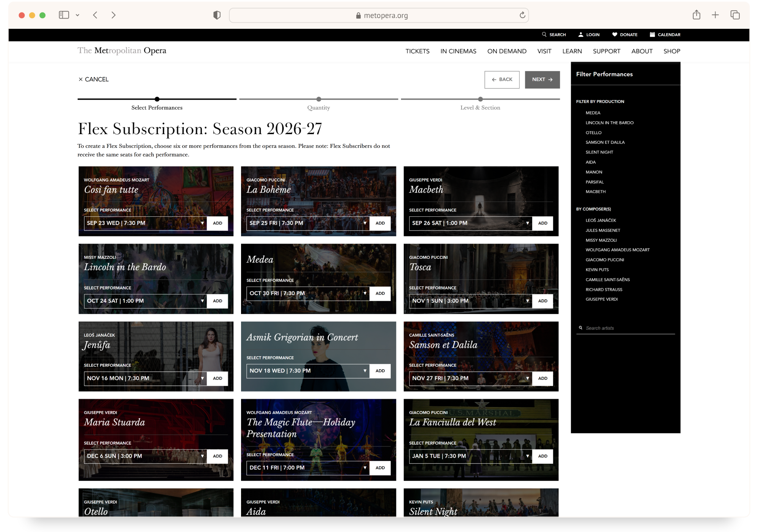The width and height of the screenshot is (758, 532).
Task: Open the Visit menu
Action: click(544, 51)
